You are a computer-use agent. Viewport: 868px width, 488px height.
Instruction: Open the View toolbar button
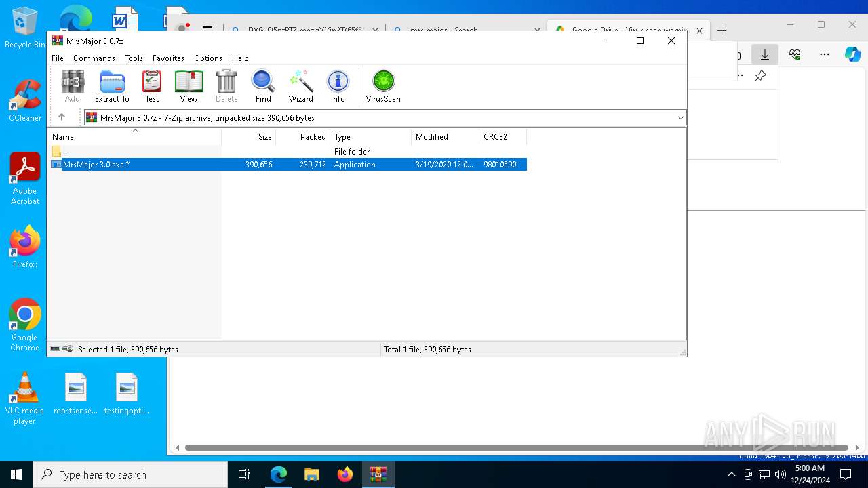189,86
